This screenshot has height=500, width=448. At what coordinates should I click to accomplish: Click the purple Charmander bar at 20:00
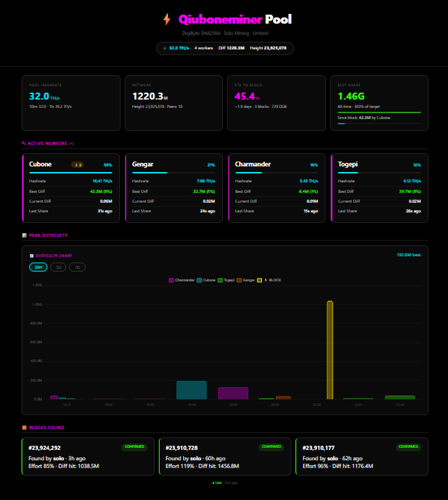click(233, 393)
